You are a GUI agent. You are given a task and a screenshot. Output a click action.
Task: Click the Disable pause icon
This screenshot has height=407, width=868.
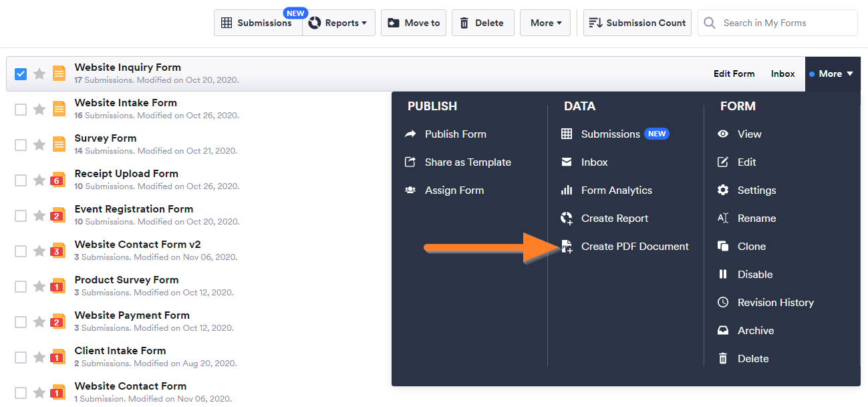(x=723, y=275)
